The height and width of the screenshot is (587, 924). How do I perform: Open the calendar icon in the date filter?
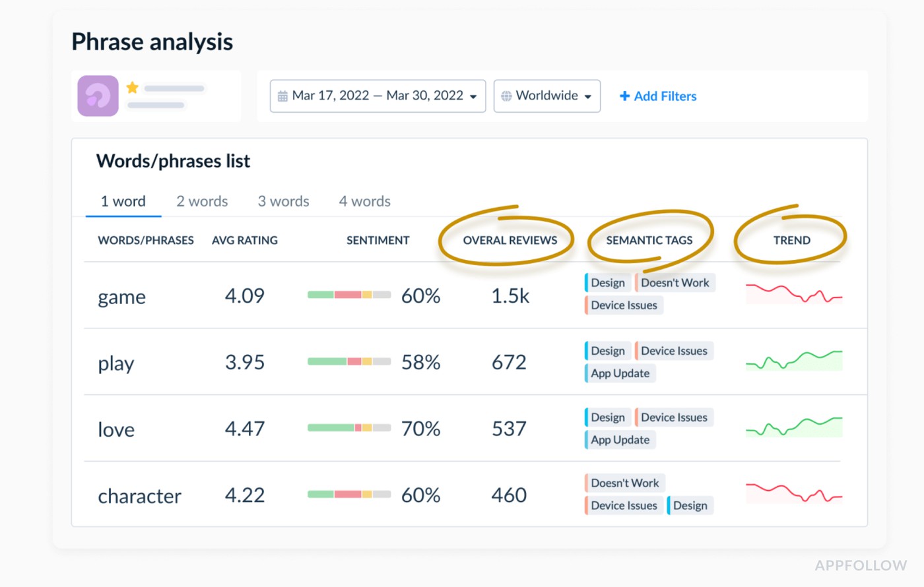point(282,96)
